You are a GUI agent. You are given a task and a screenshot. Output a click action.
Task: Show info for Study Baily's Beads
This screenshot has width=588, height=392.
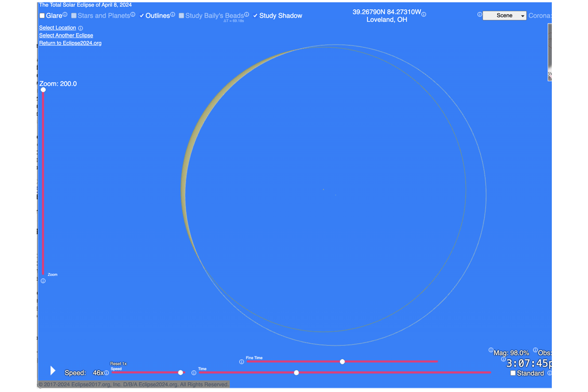pos(246,14)
